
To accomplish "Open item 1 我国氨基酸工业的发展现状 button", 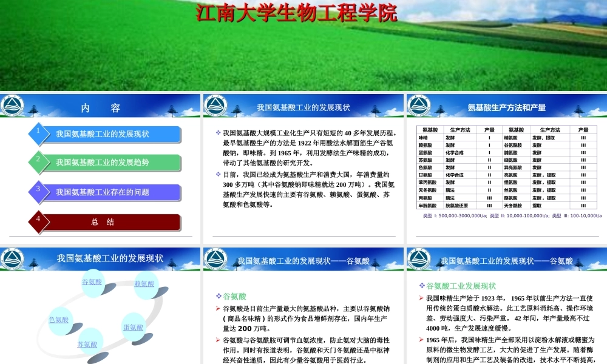I will point(110,134).
